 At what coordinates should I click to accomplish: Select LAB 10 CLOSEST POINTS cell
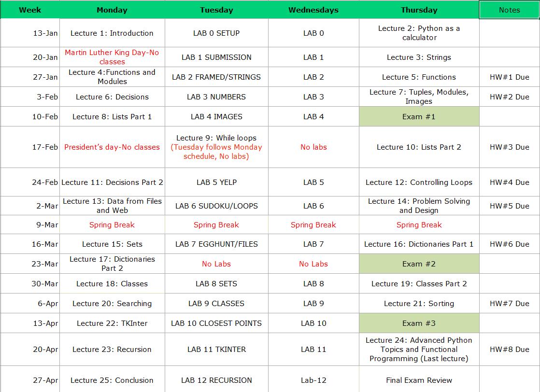coord(216,323)
